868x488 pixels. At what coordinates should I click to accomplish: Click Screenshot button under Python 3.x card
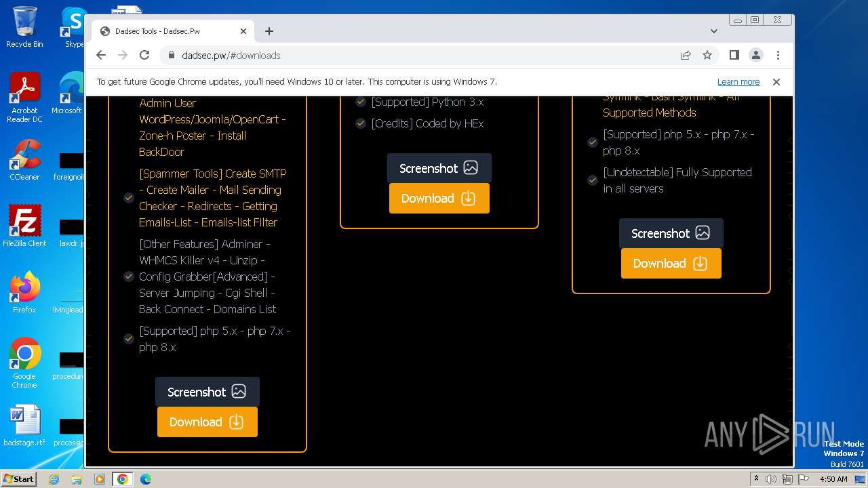pyautogui.click(x=439, y=168)
